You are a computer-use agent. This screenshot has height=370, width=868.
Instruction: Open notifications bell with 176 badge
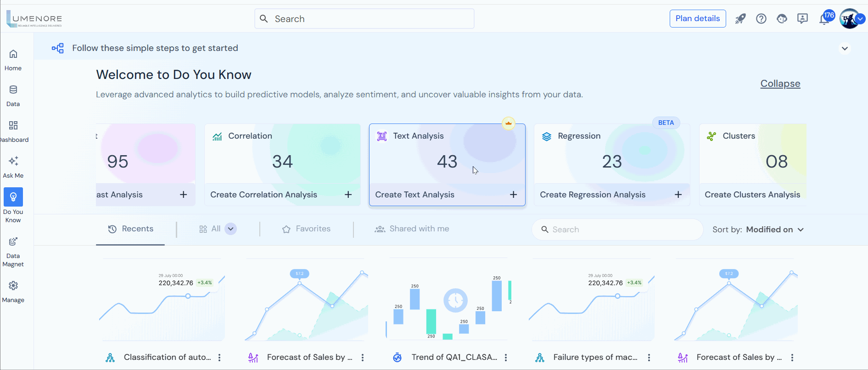point(824,19)
